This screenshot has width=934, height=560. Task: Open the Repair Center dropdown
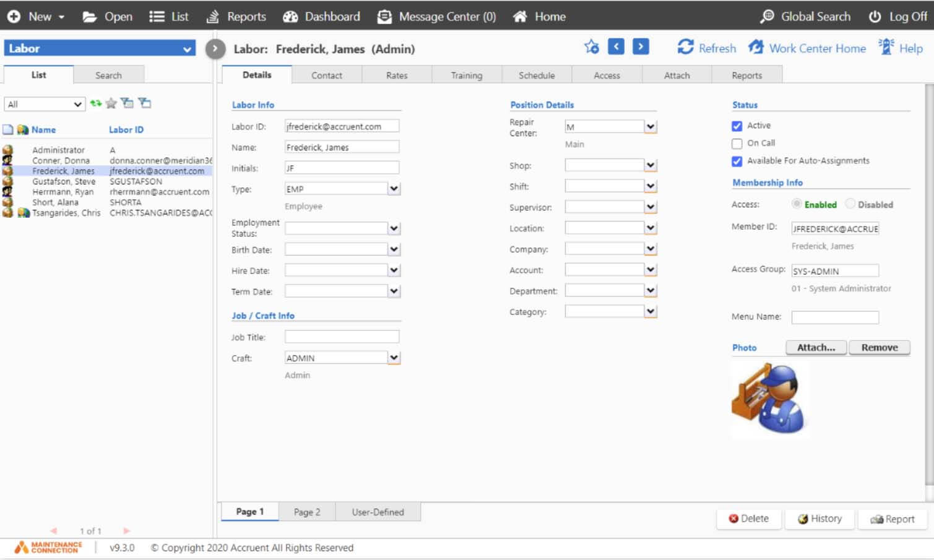[x=650, y=127]
